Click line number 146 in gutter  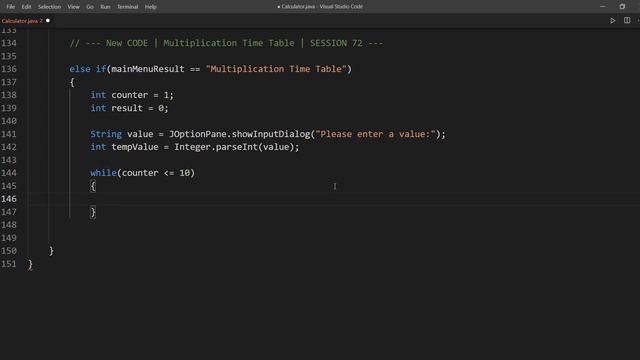tap(9, 199)
